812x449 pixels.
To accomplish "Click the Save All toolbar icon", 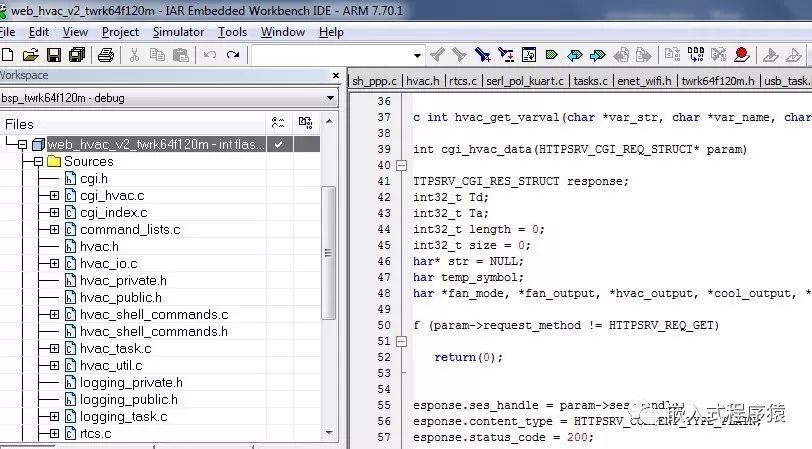I will point(77,54).
